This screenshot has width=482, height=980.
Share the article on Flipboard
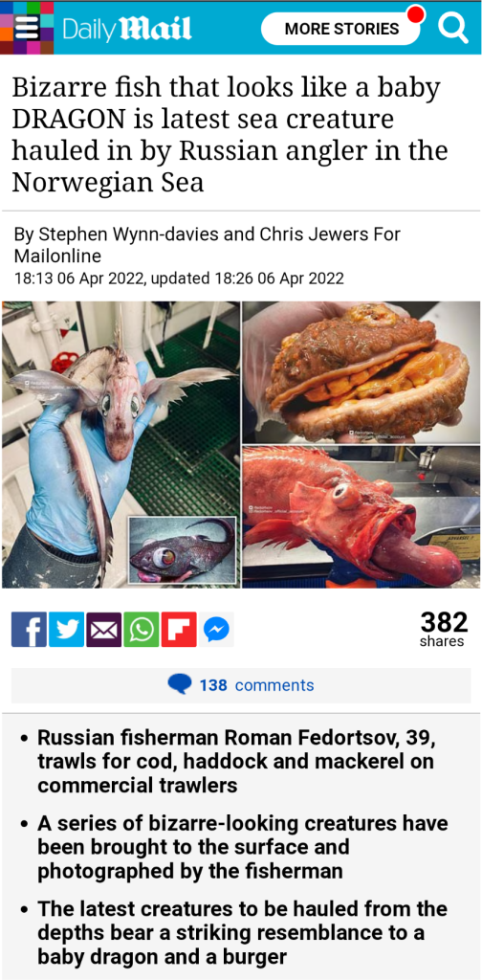(x=179, y=630)
